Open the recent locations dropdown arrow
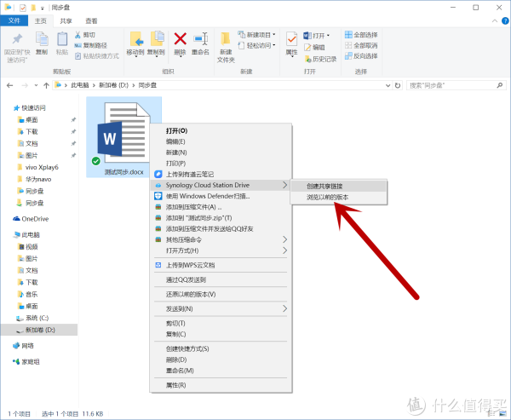 tap(36, 85)
